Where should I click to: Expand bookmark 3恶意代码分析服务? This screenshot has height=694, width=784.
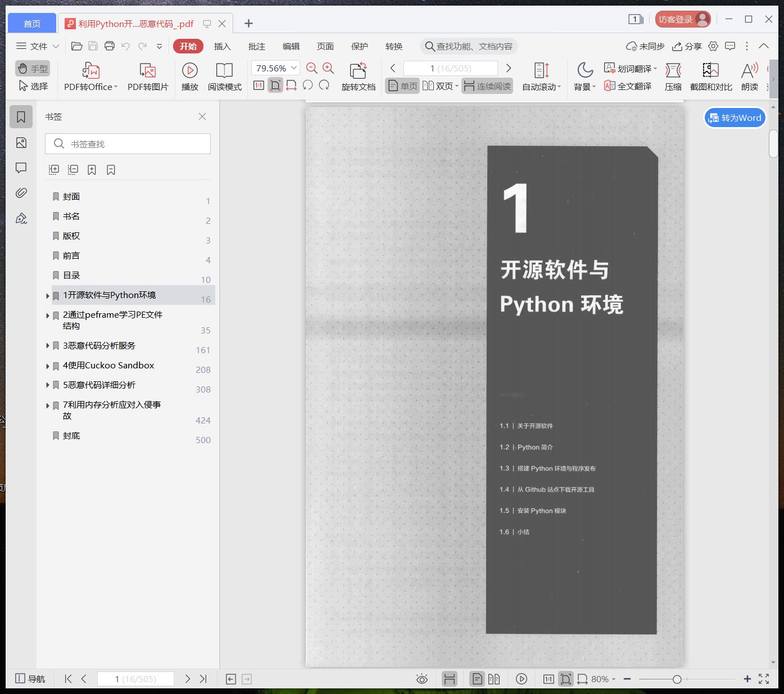48,346
